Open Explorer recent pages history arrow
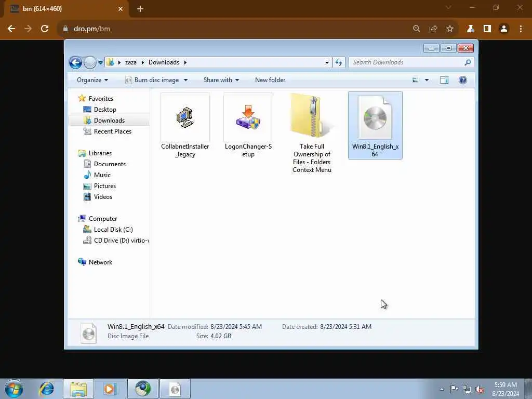 click(100, 62)
